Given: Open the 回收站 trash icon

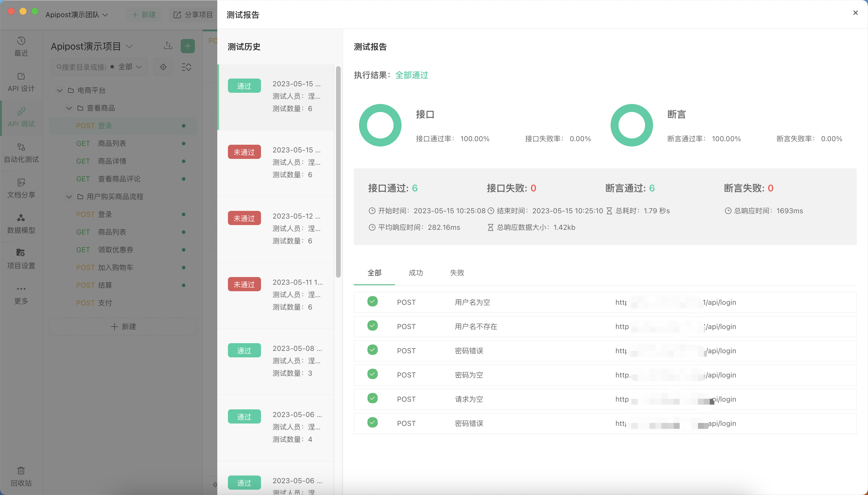Looking at the screenshot, I should 21,476.
